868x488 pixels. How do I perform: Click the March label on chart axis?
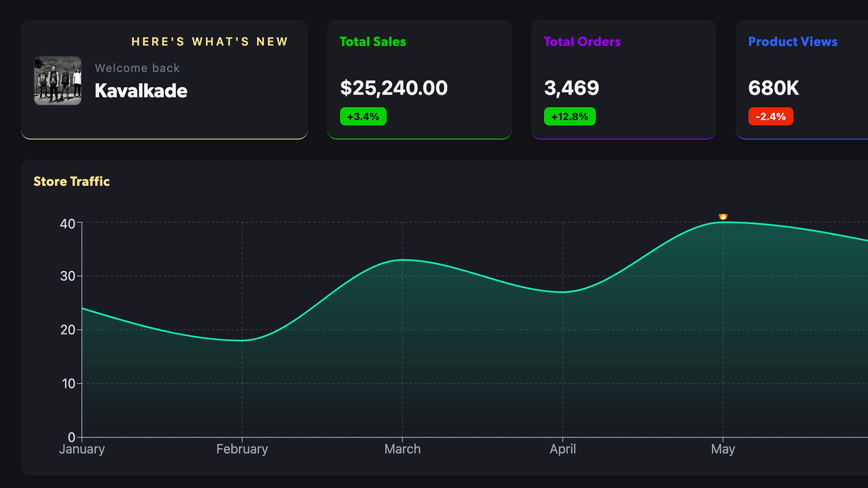pyautogui.click(x=402, y=449)
